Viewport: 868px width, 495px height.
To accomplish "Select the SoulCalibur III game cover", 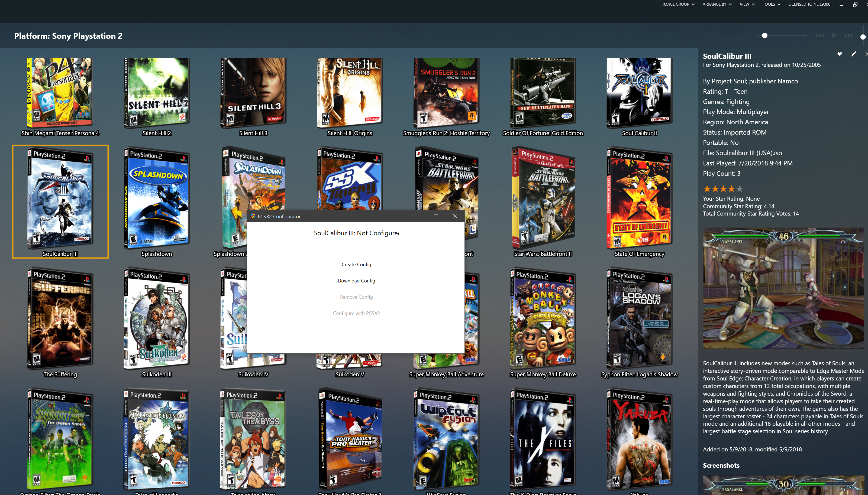I will point(60,198).
